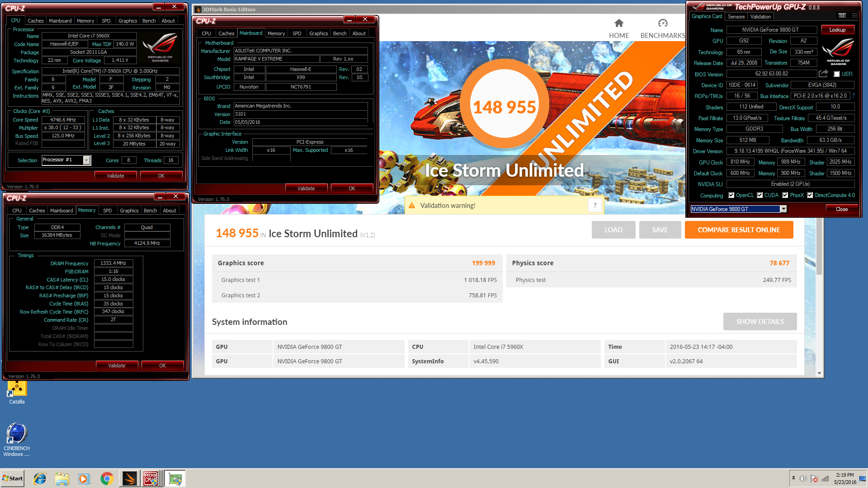Click Validate in the Memory CPU-Z window

(x=117, y=366)
